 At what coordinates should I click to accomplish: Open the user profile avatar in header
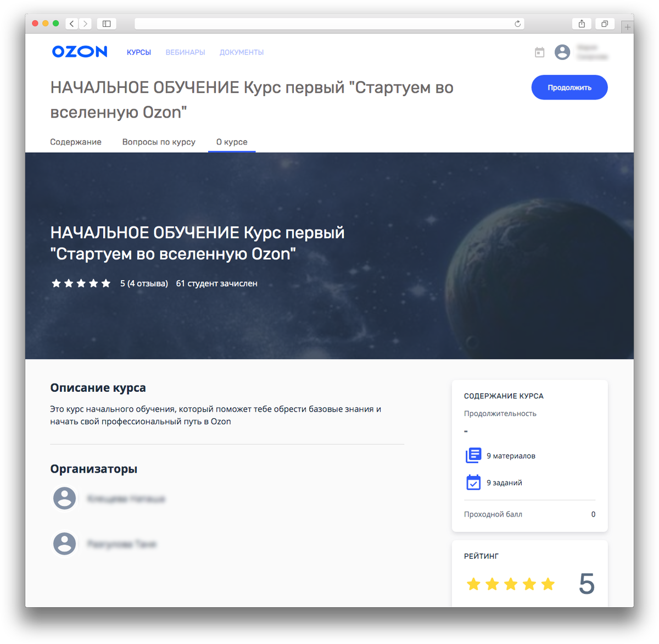tap(562, 52)
